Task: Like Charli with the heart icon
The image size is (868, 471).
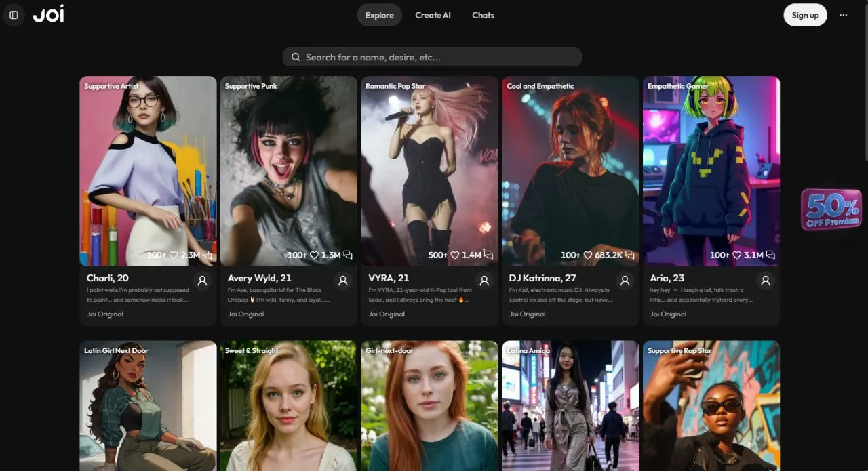Action: pyautogui.click(x=174, y=255)
